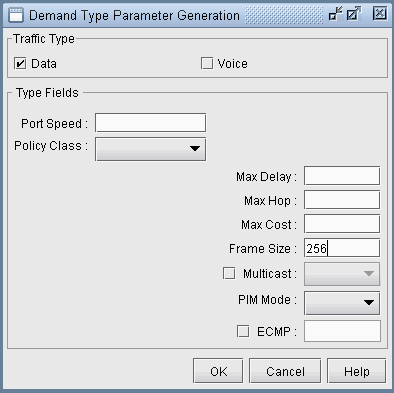Open the disabled Multicast dropdown
Viewport: 394px width, 393px height.
342,274
